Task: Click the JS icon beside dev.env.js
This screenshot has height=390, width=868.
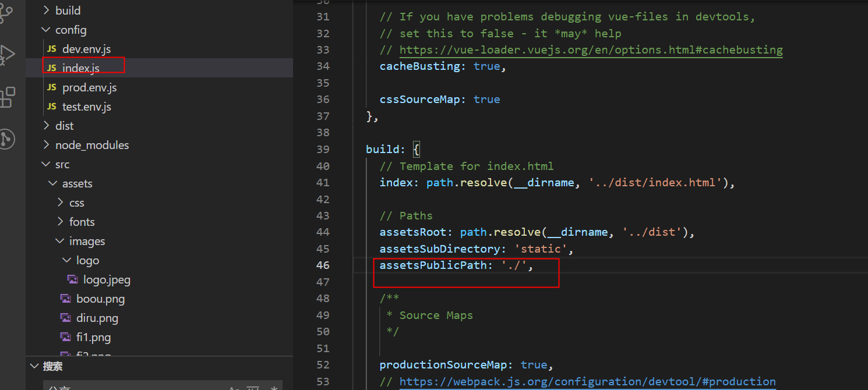Action: (x=52, y=49)
